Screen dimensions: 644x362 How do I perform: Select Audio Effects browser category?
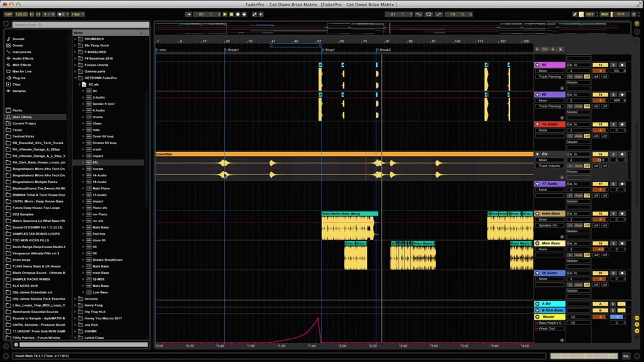click(23, 59)
